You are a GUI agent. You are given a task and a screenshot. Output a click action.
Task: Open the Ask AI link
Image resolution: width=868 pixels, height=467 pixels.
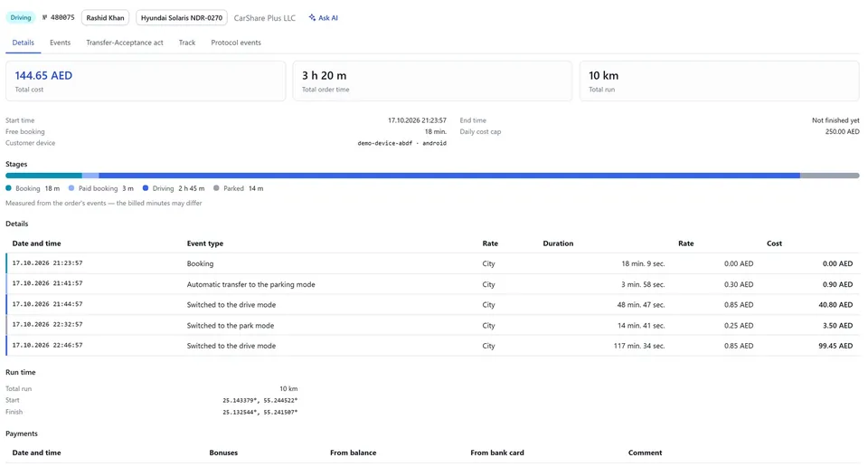tap(324, 18)
